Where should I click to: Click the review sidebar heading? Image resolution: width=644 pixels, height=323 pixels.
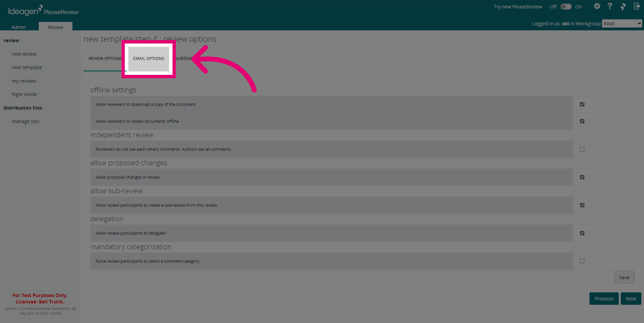pyautogui.click(x=11, y=40)
